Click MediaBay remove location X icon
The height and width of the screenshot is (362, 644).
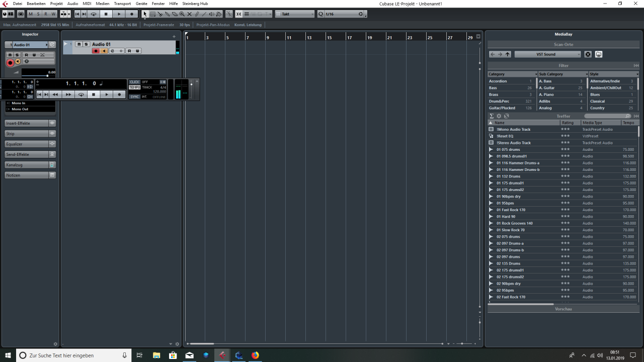588,54
